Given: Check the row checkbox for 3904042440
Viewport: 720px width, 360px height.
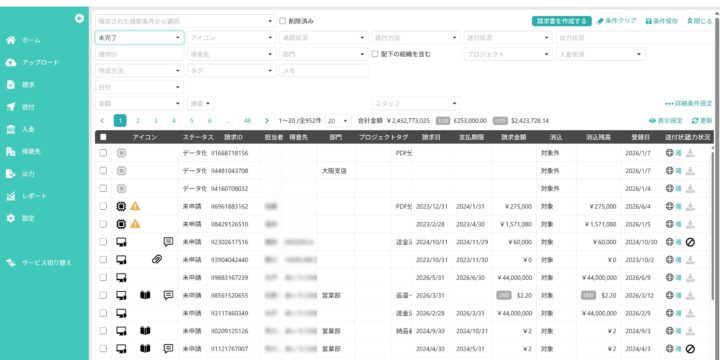Looking at the screenshot, I should (103, 259).
